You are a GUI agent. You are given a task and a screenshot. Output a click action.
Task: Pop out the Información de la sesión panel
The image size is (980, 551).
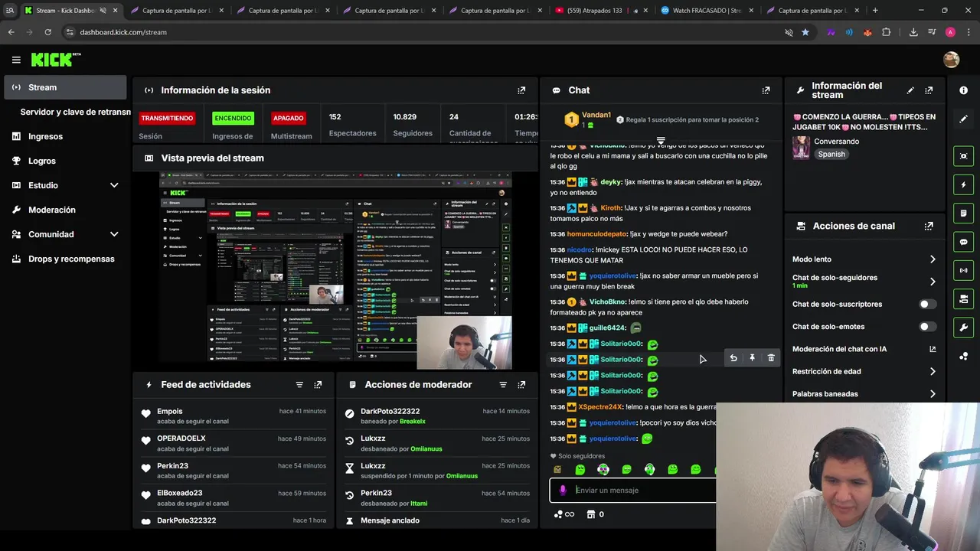point(521,90)
